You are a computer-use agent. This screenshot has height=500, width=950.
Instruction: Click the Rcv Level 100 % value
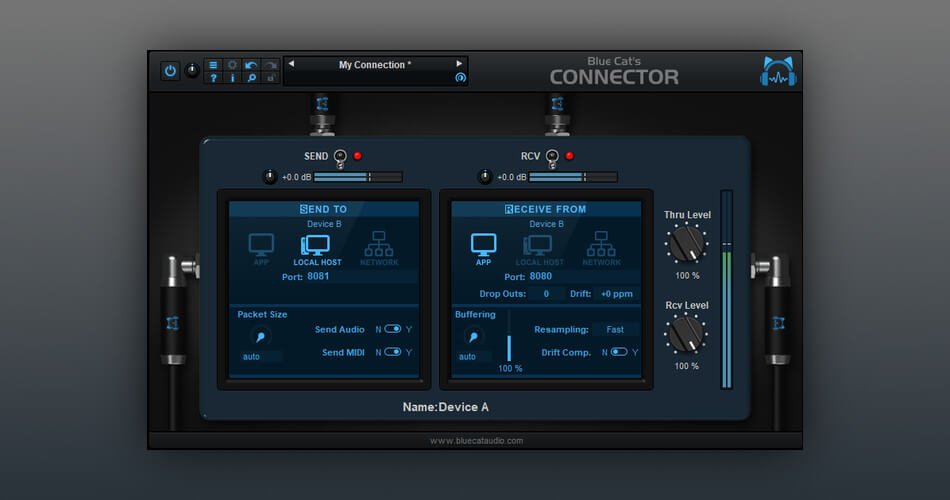(x=687, y=367)
